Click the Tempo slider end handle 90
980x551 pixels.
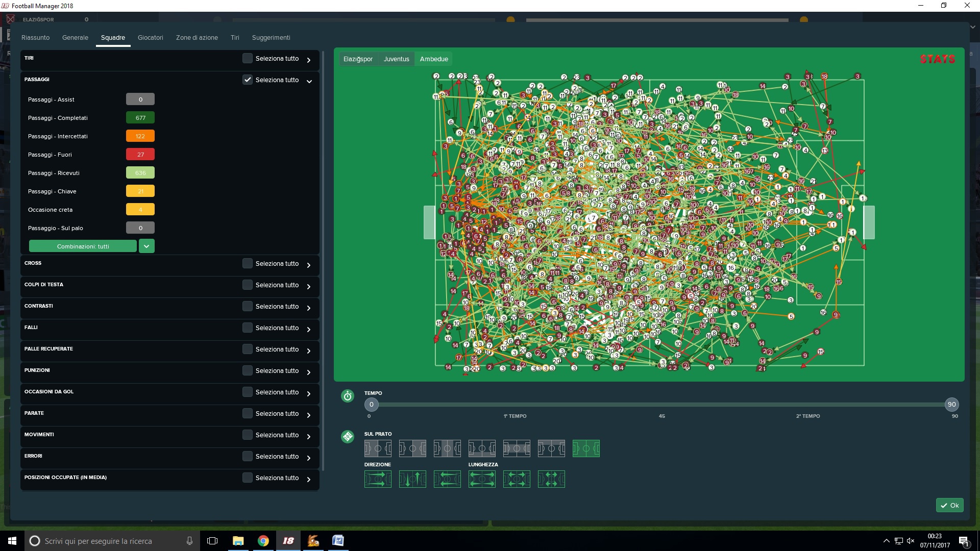[x=951, y=405]
